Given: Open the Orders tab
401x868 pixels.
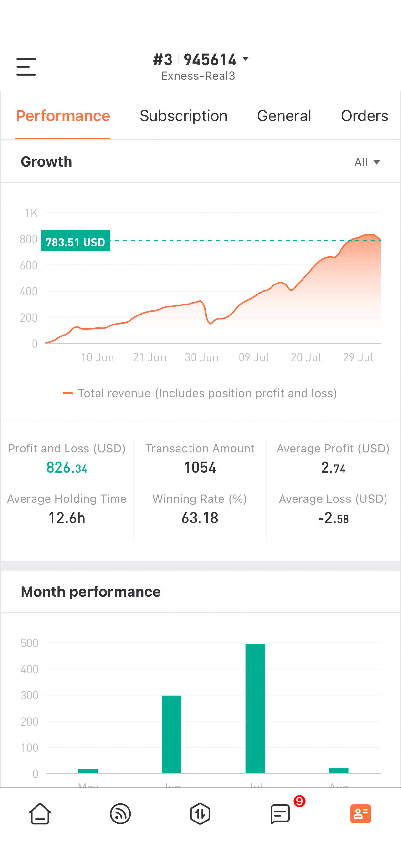Looking at the screenshot, I should [x=364, y=116].
